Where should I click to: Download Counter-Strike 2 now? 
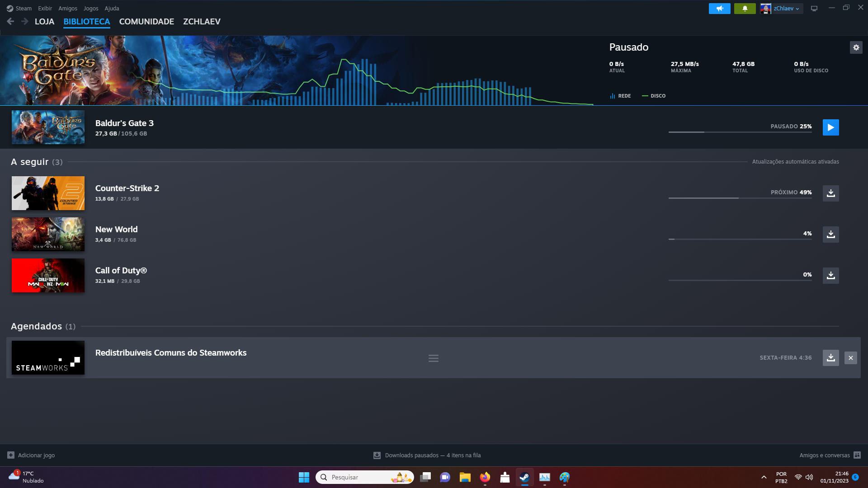pyautogui.click(x=830, y=193)
